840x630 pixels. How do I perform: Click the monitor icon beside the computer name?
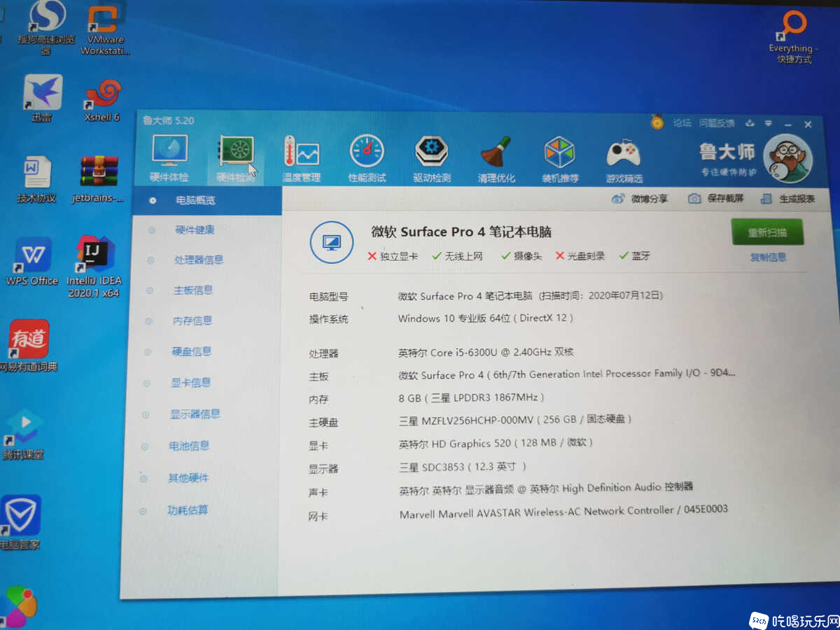(x=331, y=242)
